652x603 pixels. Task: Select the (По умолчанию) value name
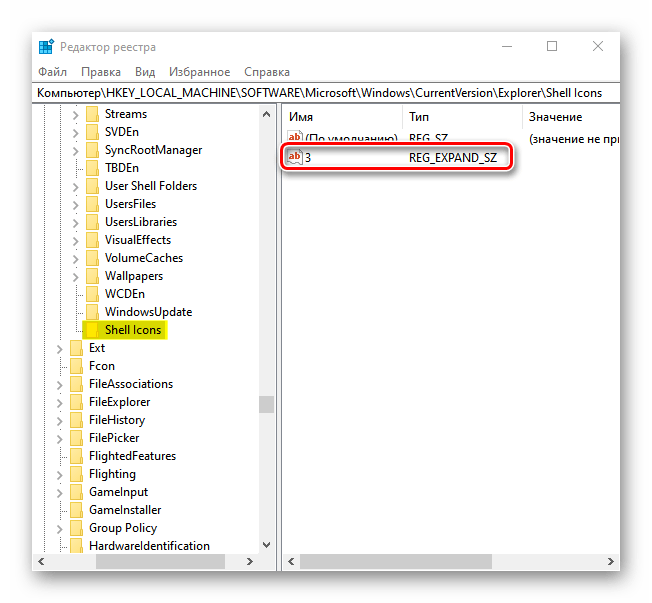[x=351, y=137]
